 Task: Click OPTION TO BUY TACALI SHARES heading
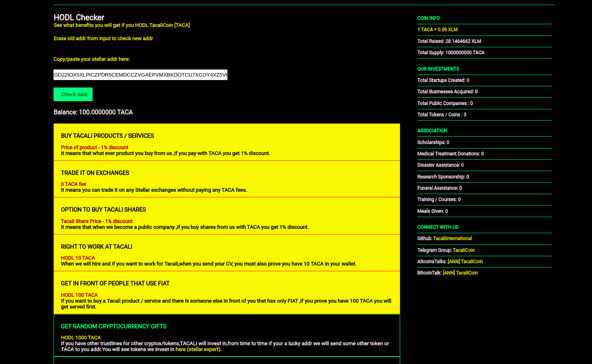(x=104, y=209)
